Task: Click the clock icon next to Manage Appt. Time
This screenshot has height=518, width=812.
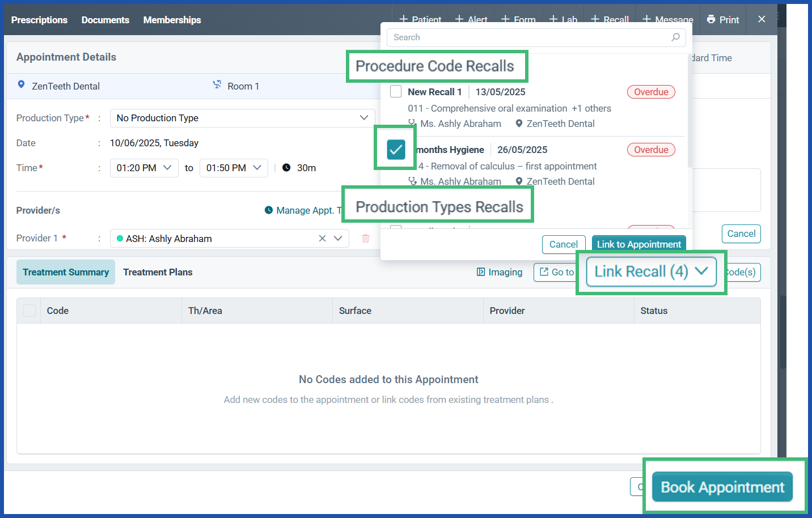Action: pos(268,210)
